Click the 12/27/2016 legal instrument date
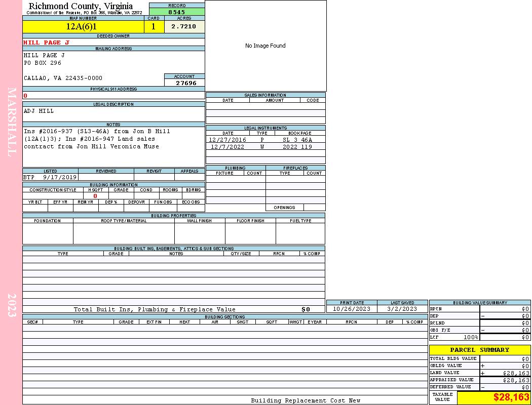Image resolution: width=532 pixels, height=405 pixels. point(227,140)
